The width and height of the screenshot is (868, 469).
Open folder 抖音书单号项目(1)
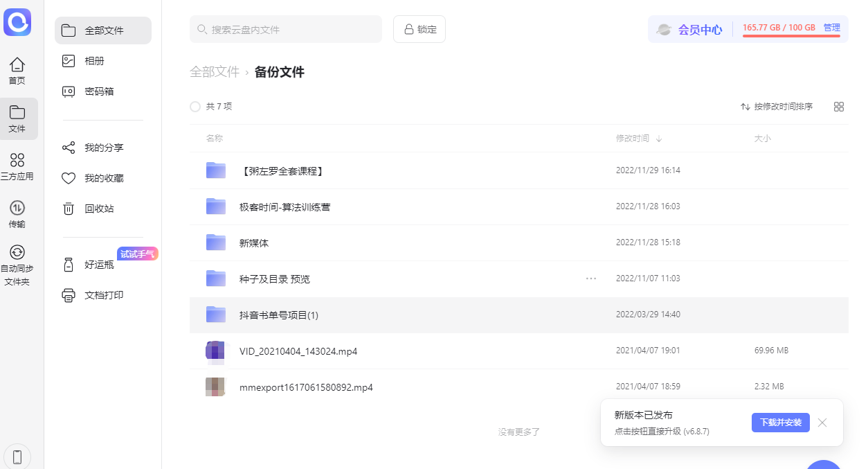point(279,315)
